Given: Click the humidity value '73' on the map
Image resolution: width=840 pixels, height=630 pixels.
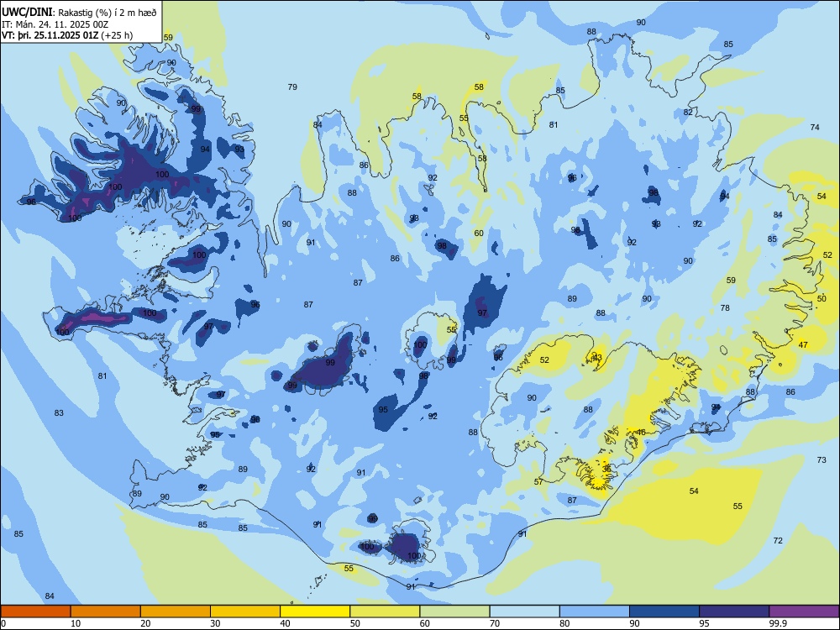Looking at the screenshot, I should (822, 459).
